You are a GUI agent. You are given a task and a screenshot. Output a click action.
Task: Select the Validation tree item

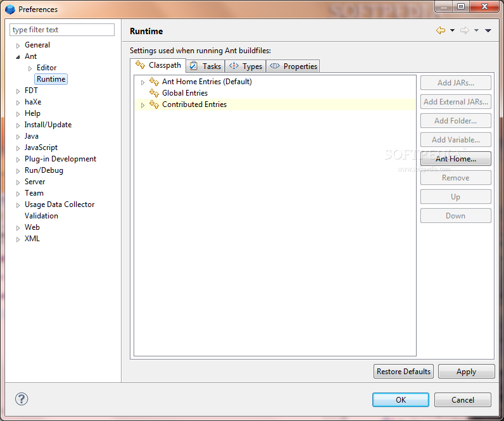click(x=41, y=216)
